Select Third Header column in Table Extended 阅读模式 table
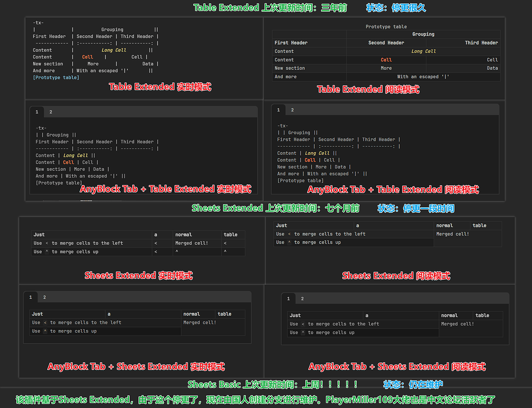The width and height of the screenshot is (532, 408). pyautogui.click(x=481, y=43)
